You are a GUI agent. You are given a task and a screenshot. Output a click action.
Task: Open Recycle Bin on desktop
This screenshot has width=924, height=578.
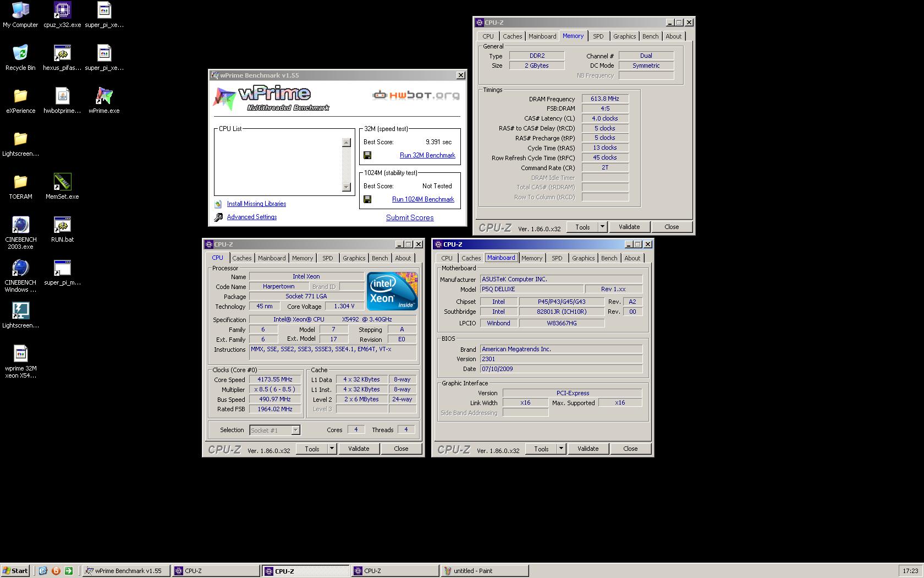20,53
